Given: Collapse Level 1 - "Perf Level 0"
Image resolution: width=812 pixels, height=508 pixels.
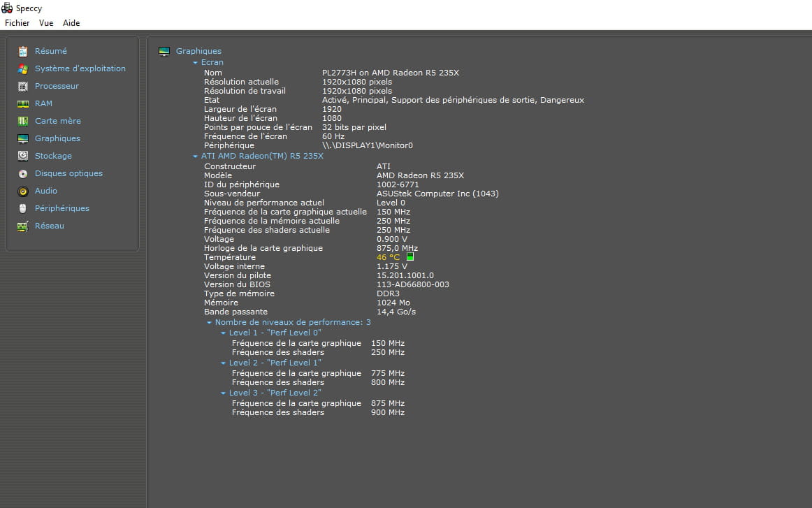Looking at the screenshot, I should [x=223, y=333].
